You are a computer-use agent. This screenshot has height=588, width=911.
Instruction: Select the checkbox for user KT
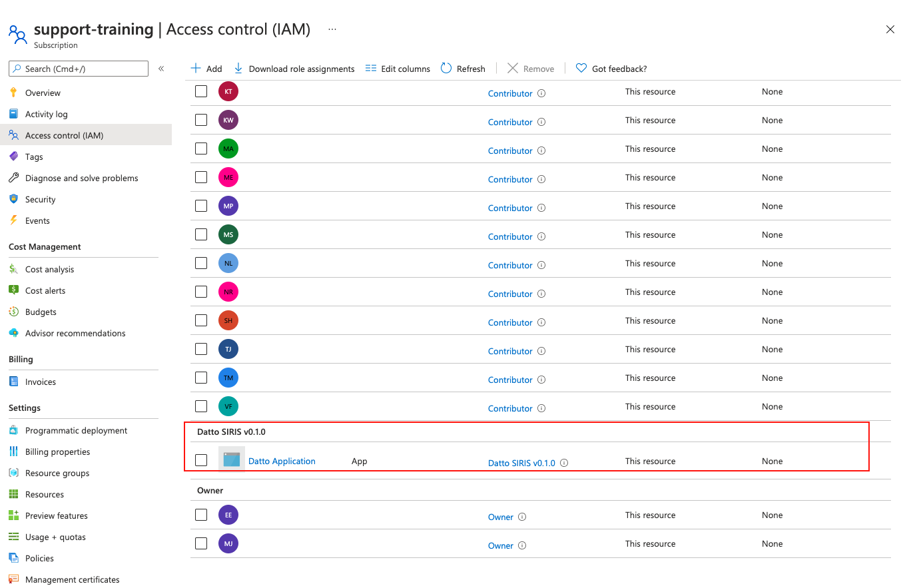(201, 91)
